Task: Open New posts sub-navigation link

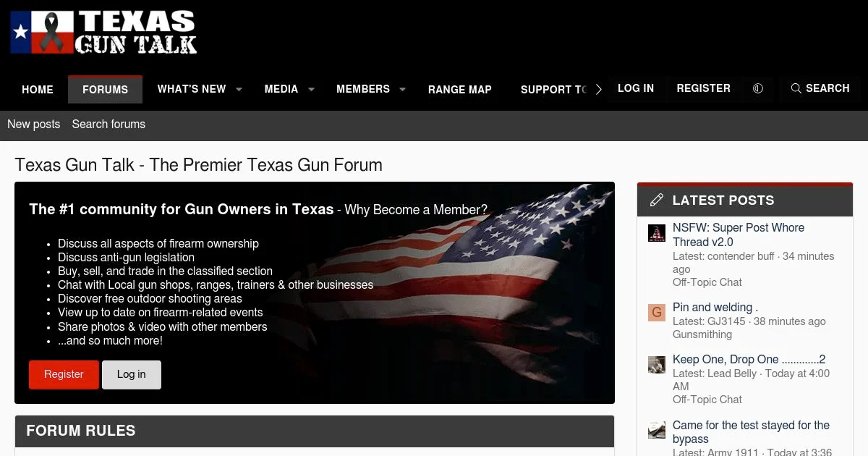Action: [33, 124]
